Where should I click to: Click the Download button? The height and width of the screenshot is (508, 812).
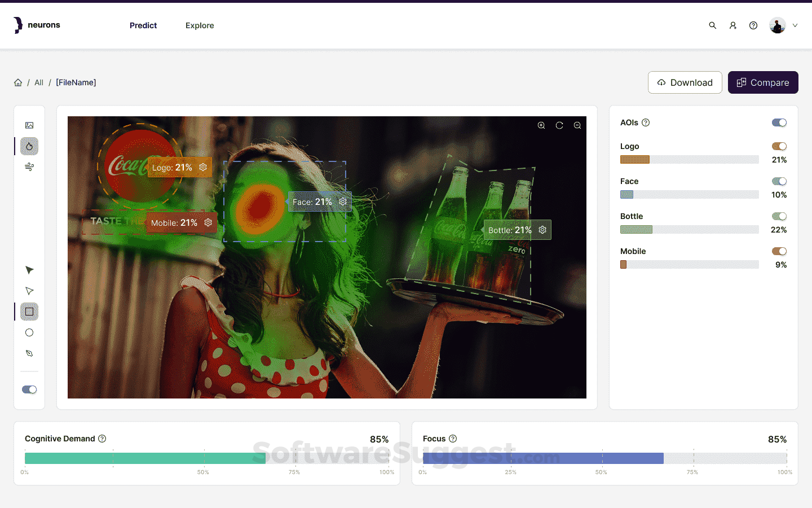tap(685, 82)
